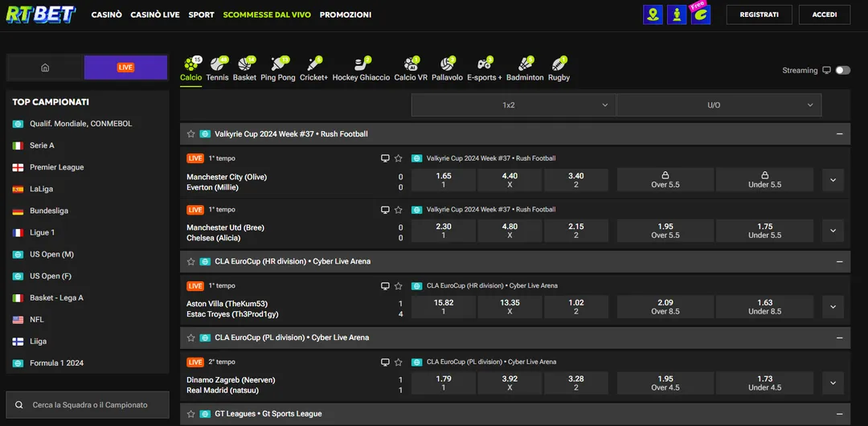
Task: Toggle the Streaming switch on
Action: (x=841, y=71)
